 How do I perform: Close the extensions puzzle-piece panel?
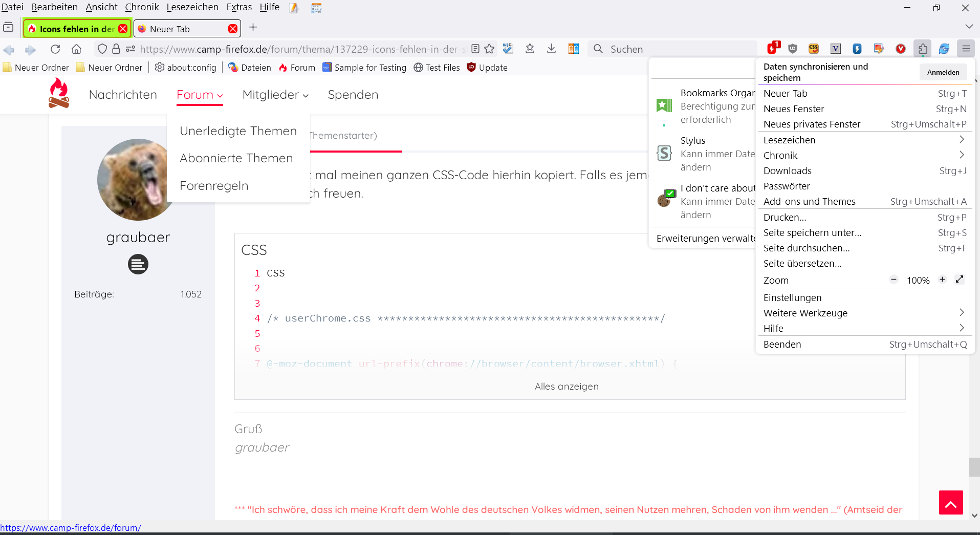922,49
